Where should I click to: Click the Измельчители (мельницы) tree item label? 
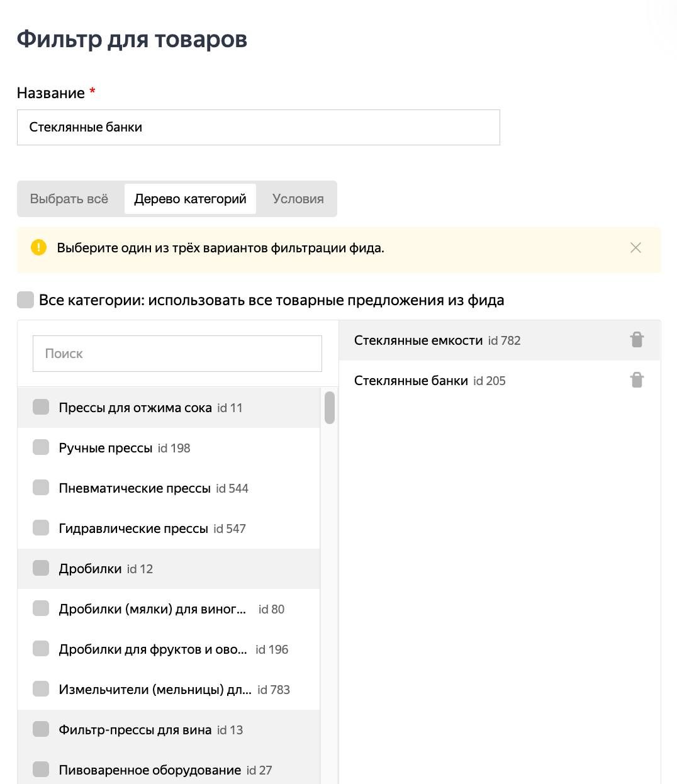click(155, 690)
